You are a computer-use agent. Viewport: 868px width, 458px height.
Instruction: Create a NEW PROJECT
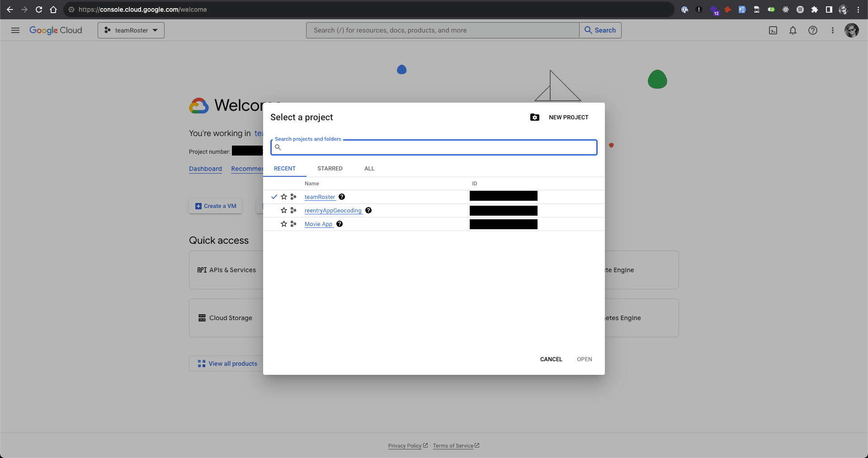point(568,117)
